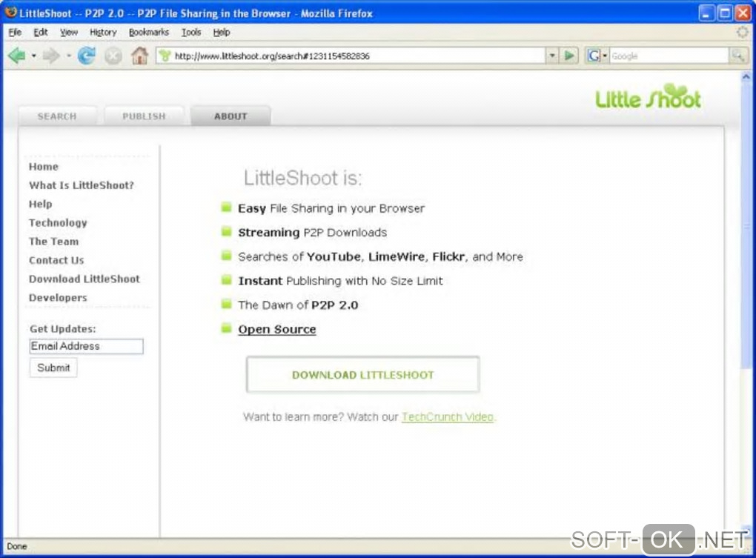The image size is (756, 558).
Task: Click the LittleShoot site favicon in address bar
Action: click(x=165, y=56)
